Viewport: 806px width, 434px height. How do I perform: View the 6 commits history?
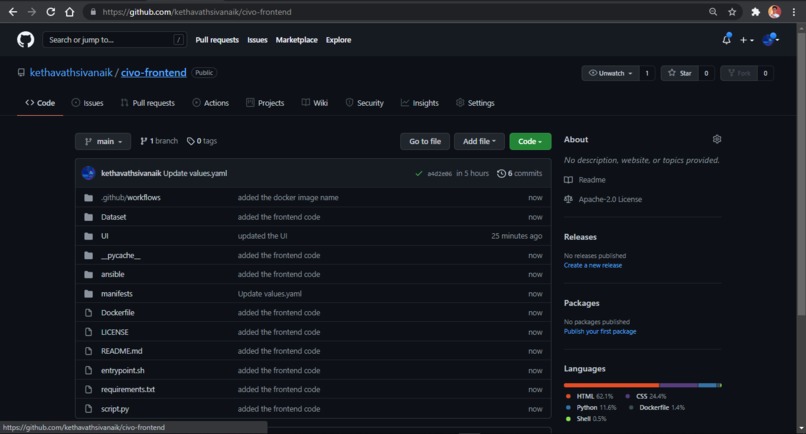(x=520, y=173)
